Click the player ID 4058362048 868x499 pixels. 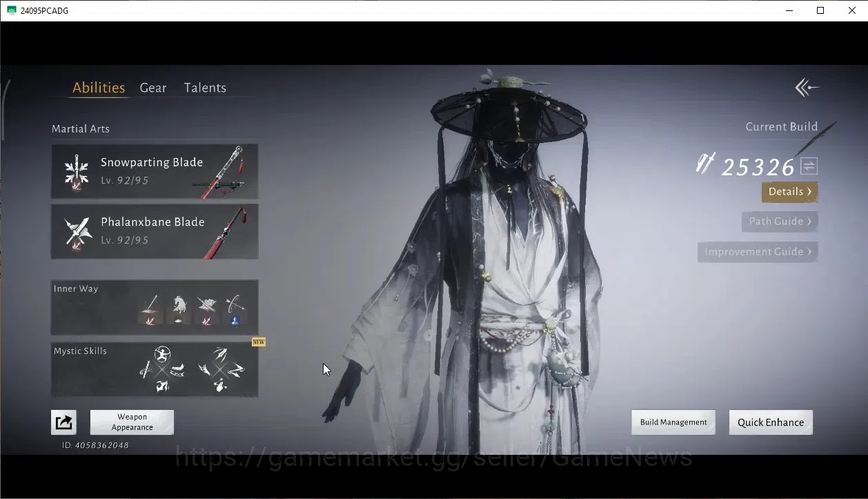(x=95, y=445)
